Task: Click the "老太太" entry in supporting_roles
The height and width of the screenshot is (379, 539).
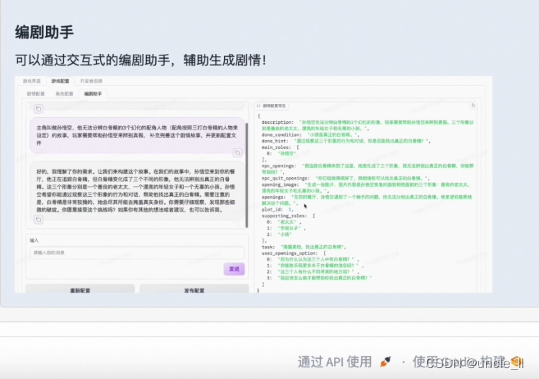Action: (286, 222)
